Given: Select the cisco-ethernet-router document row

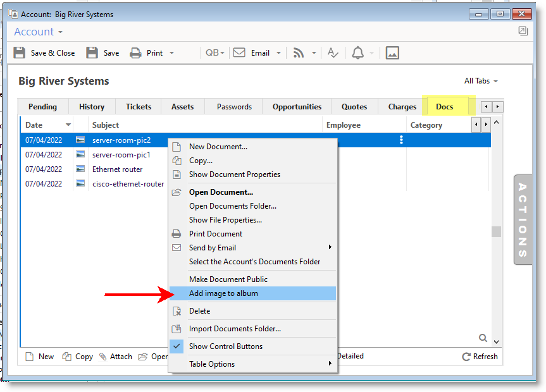Looking at the screenshot, I should (128, 184).
